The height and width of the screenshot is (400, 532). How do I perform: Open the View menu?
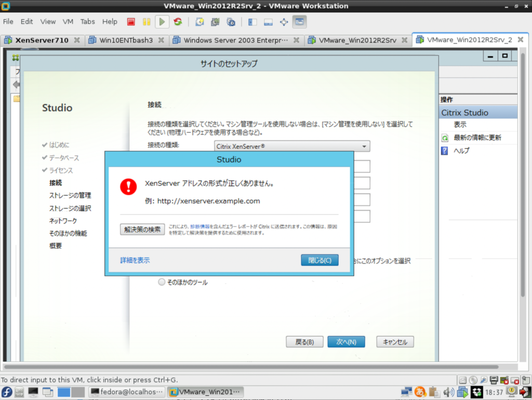click(x=48, y=22)
